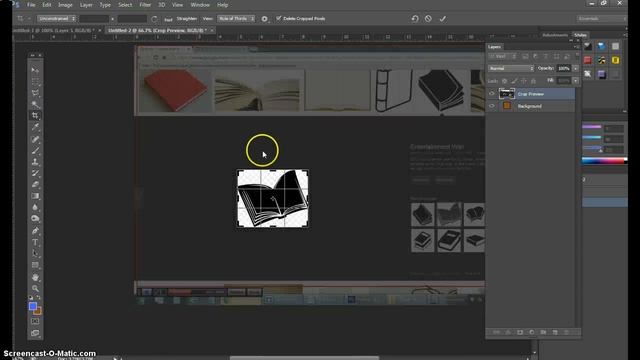640x360 pixels.
Task: Commit crop with the checkmark icon
Action: [442, 19]
